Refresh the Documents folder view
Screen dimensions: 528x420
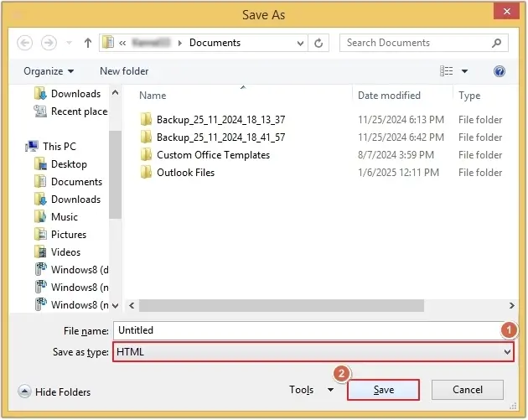coord(318,43)
